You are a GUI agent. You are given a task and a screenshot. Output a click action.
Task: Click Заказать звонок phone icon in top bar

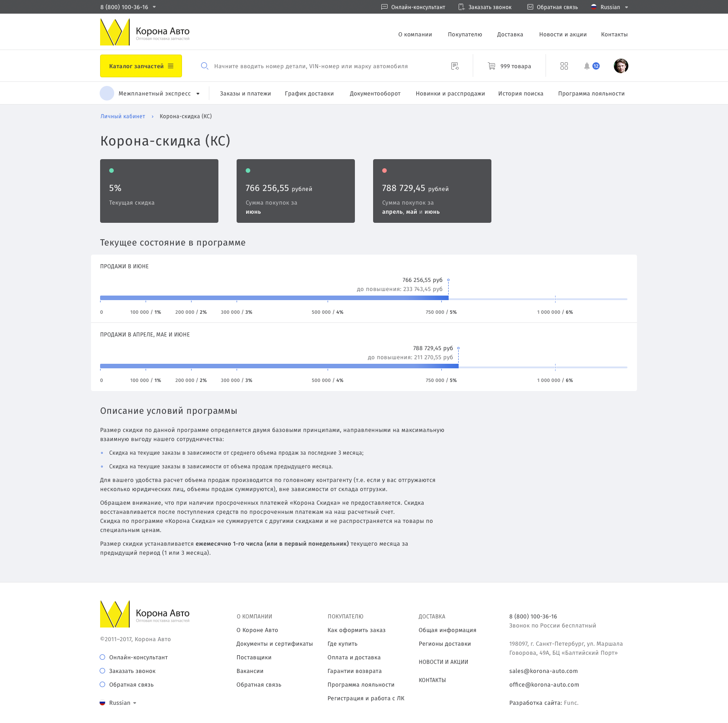coord(461,7)
